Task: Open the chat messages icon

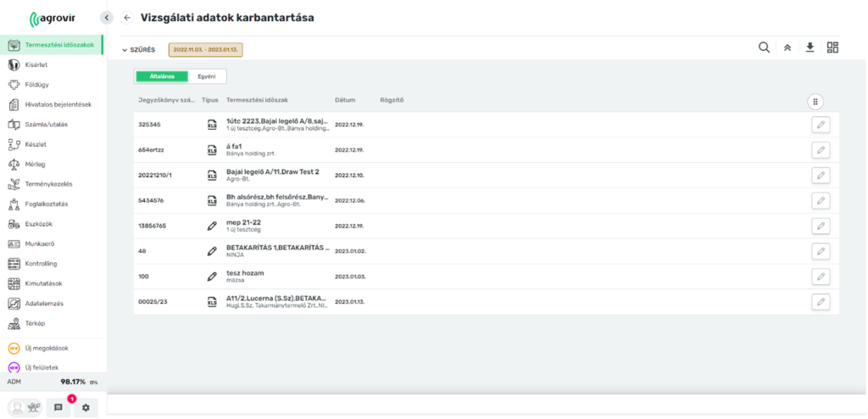Action: [x=58, y=407]
